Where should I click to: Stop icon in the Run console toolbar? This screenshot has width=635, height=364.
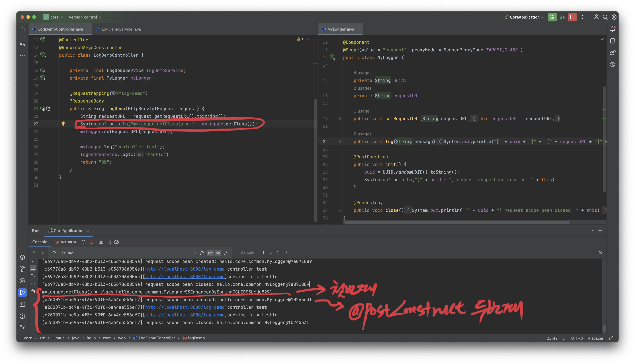point(92,242)
